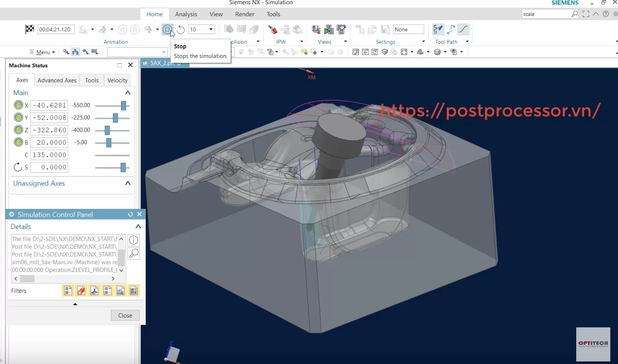Switch to the Advanced Axes tab
This screenshot has width=618, height=364.
[x=57, y=80]
